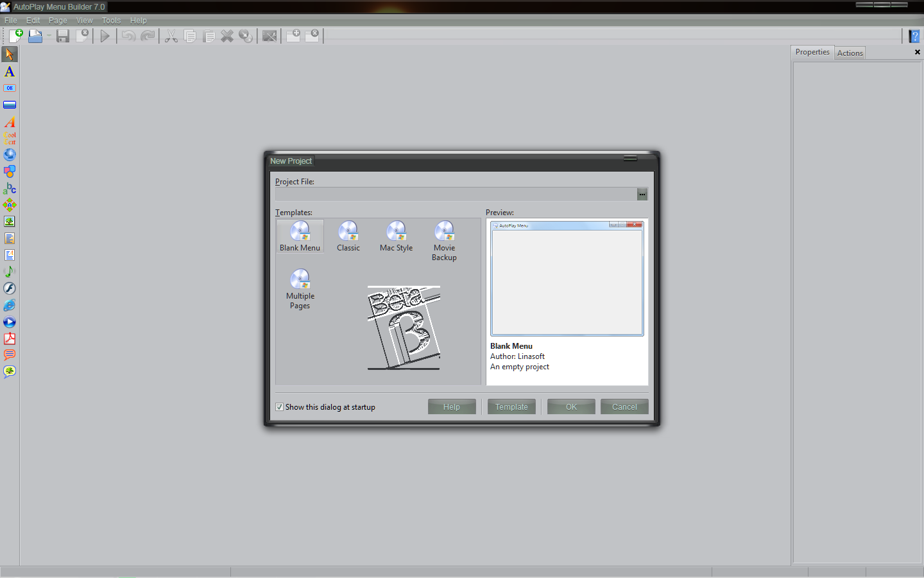924x578 pixels.
Task: Select the orange speech bubble tooltip tool
Action: tap(10, 355)
